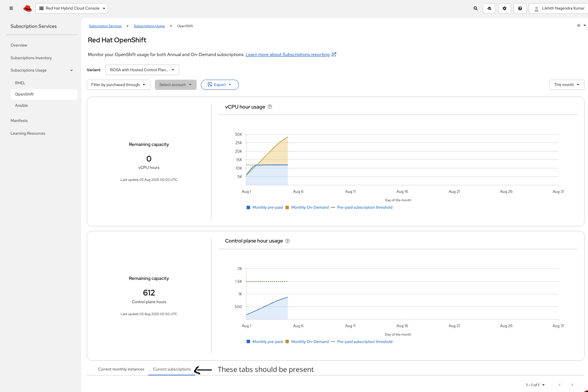Open Subscriptions Inventory in sidebar
The height and width of the screenshot is (392, 588).
pos(31,58)
